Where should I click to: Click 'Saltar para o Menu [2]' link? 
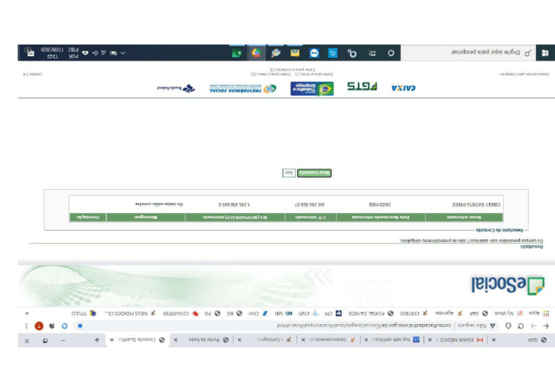(x=271, y=74)
